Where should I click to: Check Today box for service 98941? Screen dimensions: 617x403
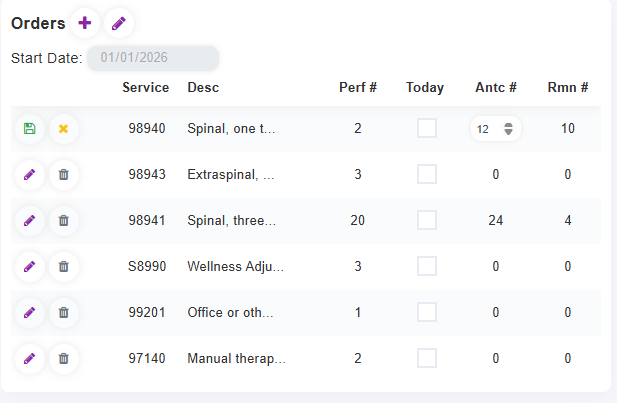[x=427, y=220]
